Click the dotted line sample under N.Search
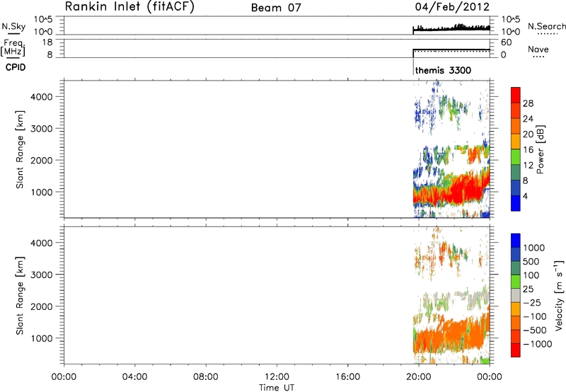The height and width of the screenshot is (392, 566). click(548, 34)
